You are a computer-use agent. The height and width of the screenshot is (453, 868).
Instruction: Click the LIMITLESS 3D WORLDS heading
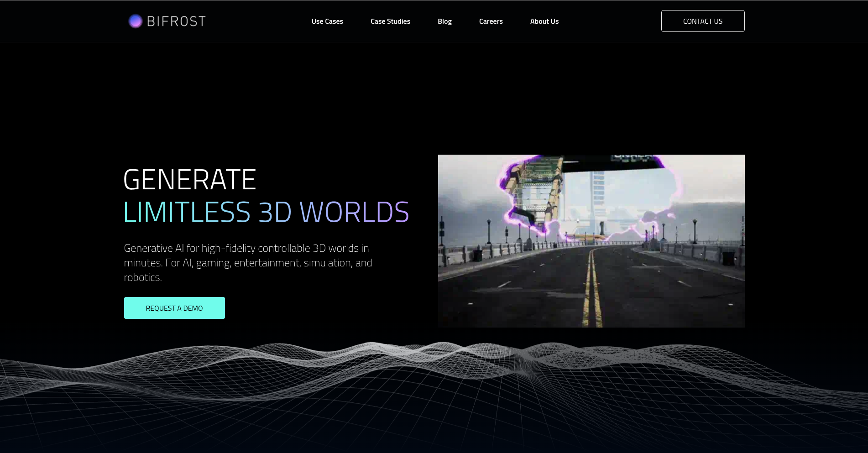[267, 212]
